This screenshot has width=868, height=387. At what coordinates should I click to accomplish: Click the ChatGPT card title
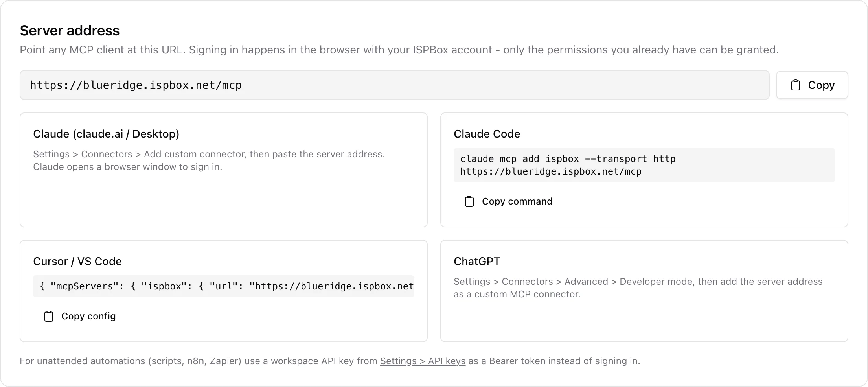tap(477, 261)
